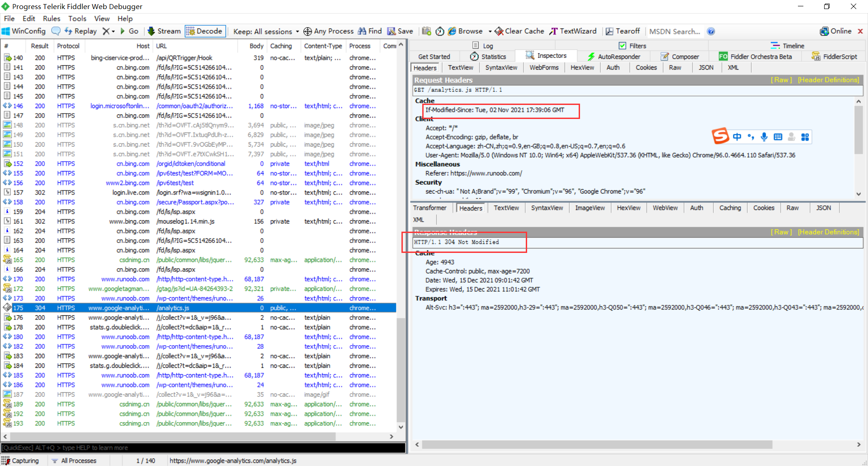Open Find sessions tool
This screenshot has width=868, height=466.
(370, 31)
